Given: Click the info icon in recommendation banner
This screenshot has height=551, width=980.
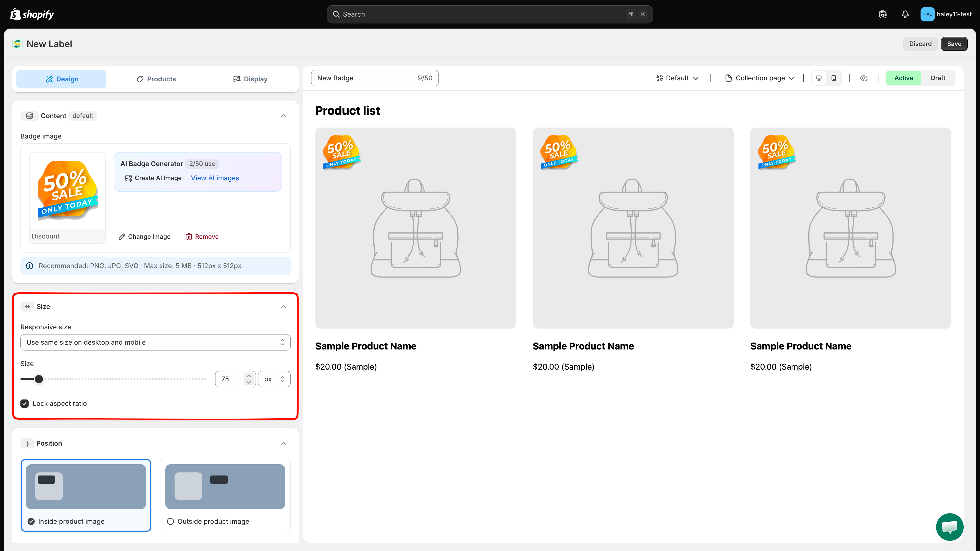Looking at the screenshot, I should click(30, 266).
